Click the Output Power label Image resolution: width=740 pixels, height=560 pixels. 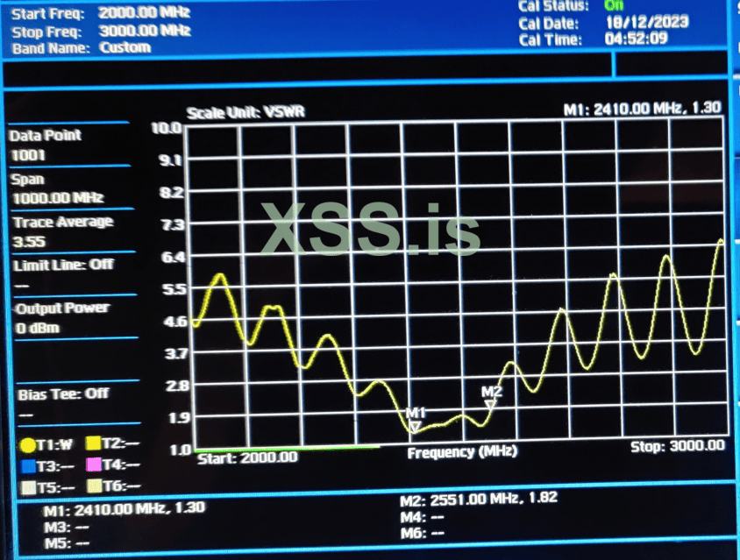coord(62,308)
